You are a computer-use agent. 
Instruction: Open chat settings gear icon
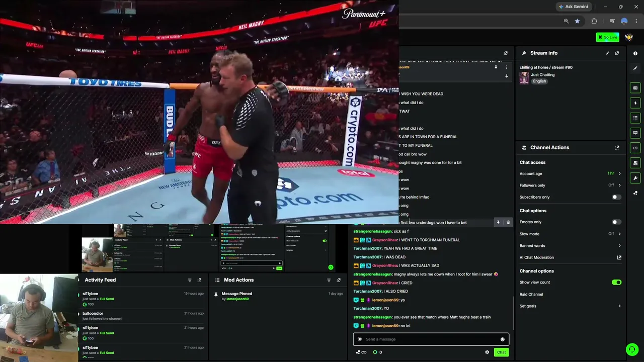point(487,352)
